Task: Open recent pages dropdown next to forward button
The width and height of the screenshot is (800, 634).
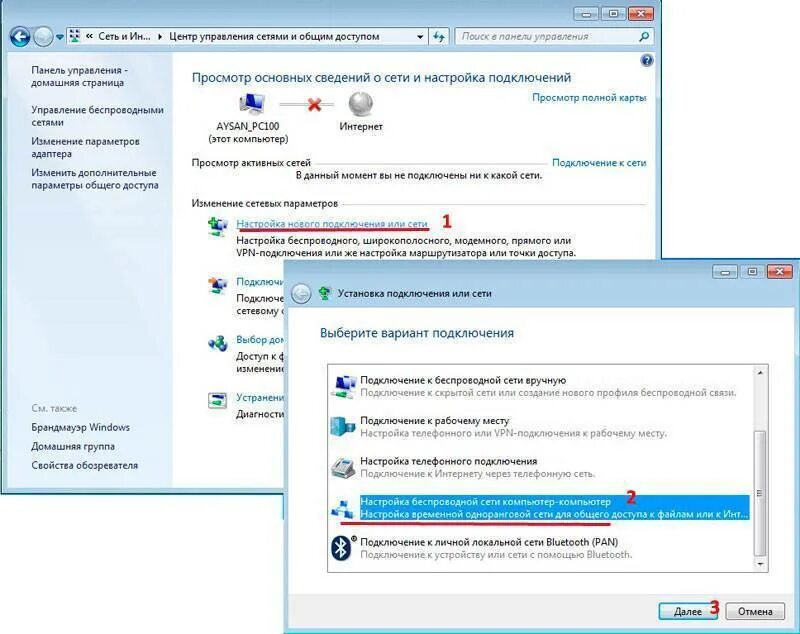Action: [x=60, y=37]
